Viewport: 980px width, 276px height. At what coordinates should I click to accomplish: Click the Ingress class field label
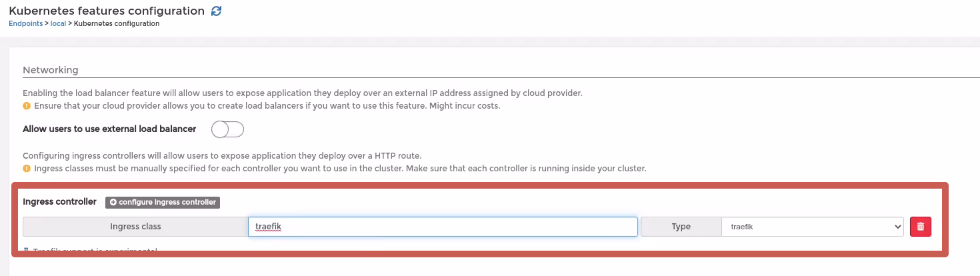coord(135,227)
